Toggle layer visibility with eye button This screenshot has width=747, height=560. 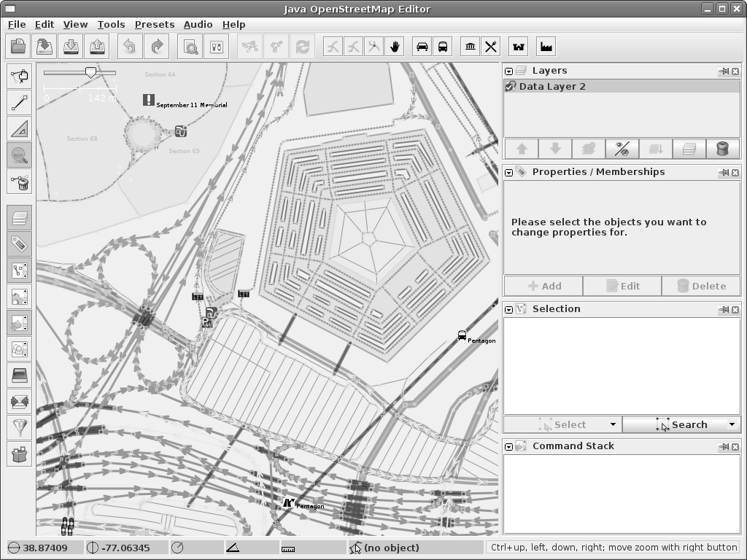622,149
